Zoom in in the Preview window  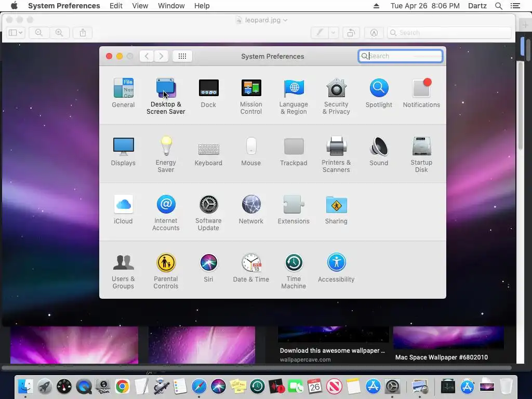[x=59, y=33]
